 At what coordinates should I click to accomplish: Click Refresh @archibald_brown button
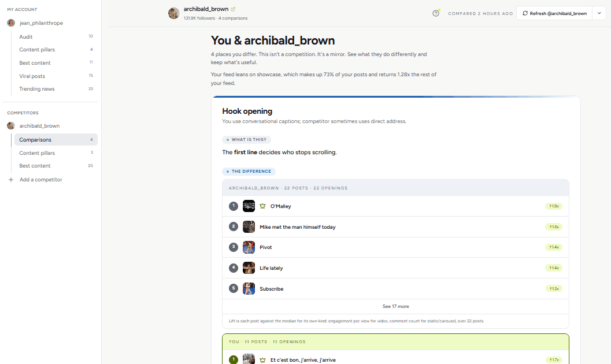click(554, 13)
